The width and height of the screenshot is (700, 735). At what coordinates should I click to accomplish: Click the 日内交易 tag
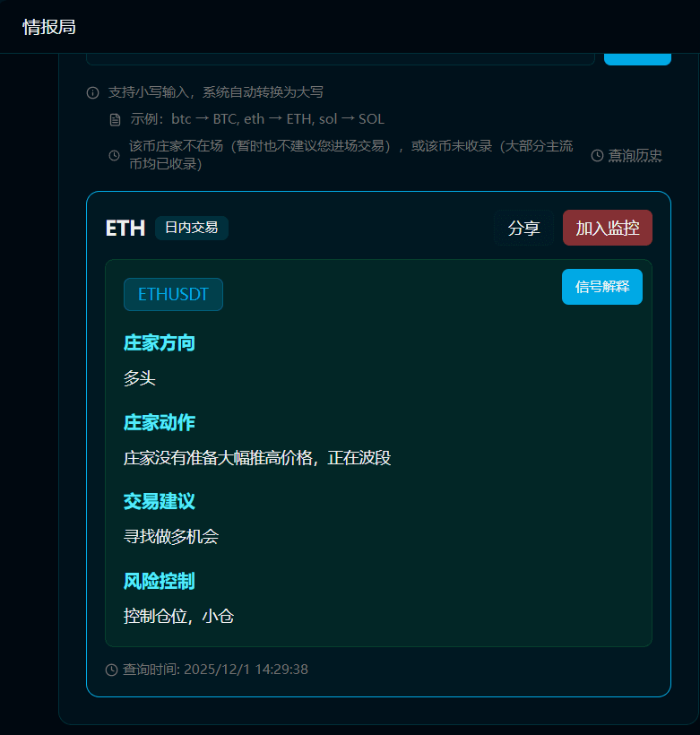tap(191, 228)
